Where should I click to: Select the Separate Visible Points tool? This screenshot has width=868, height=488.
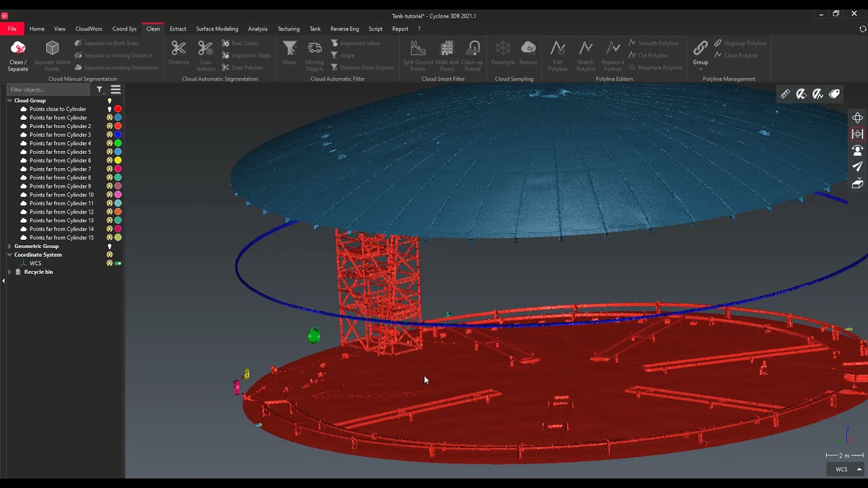coord(52,56)
